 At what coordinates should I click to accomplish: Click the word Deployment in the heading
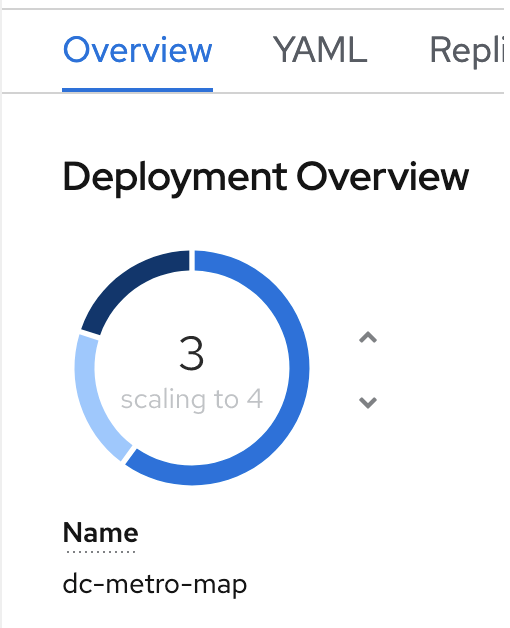(x=175, y=178)
